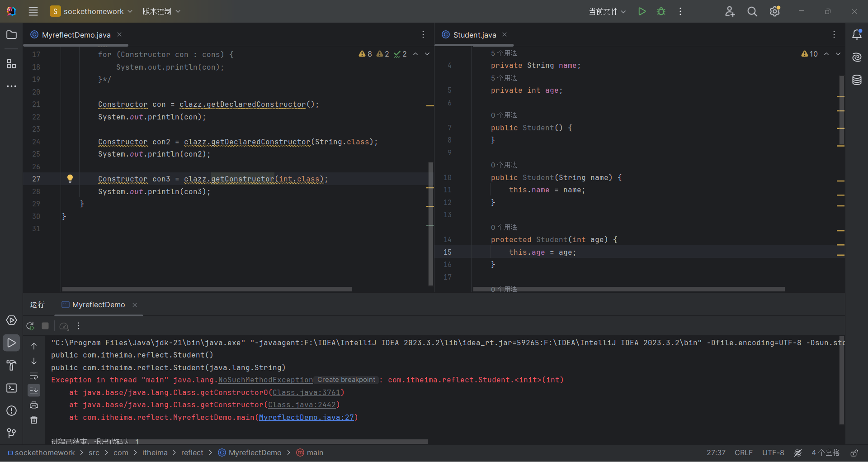The image size is (868, 462).
Task: Click the MyreflectDemo editor horizontal scrollbar
Action: [207, 289]
